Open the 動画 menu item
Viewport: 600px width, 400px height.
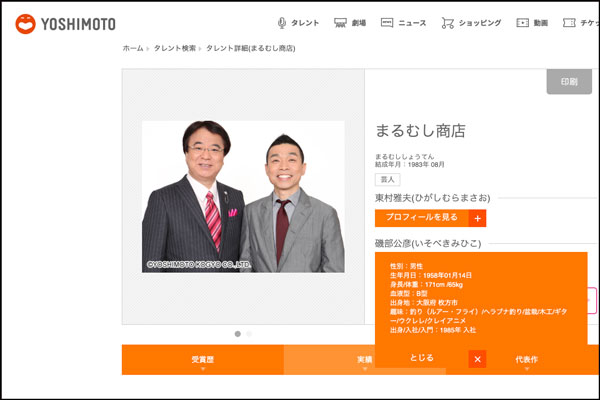click(x=541, y=23)
